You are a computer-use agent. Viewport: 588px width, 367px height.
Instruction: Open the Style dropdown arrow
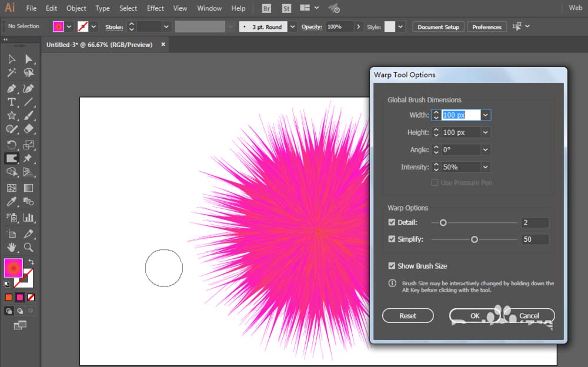pyautogui.click(x=400, y=26)
